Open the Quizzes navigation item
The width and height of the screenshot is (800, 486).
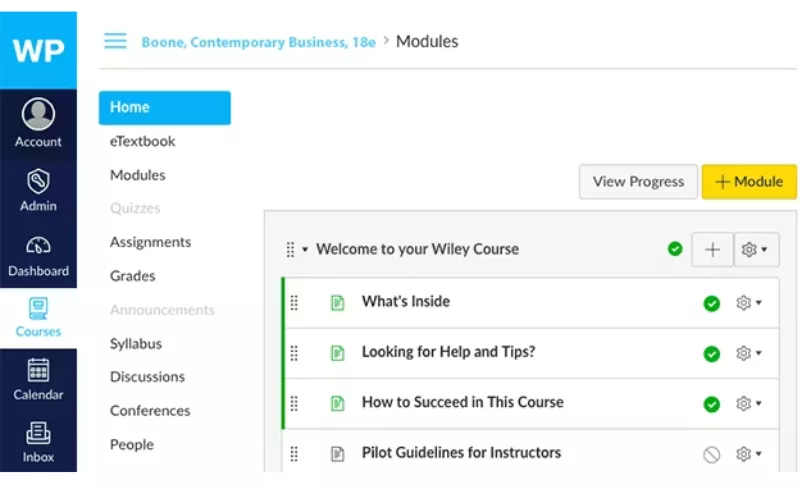coord(135,208)
